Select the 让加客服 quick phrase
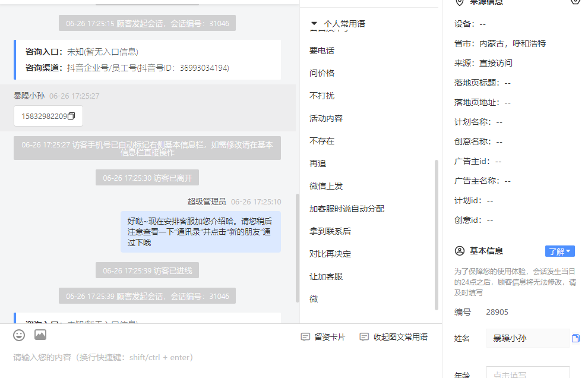This screenshot has height=378, width=588. click(326, 276)
